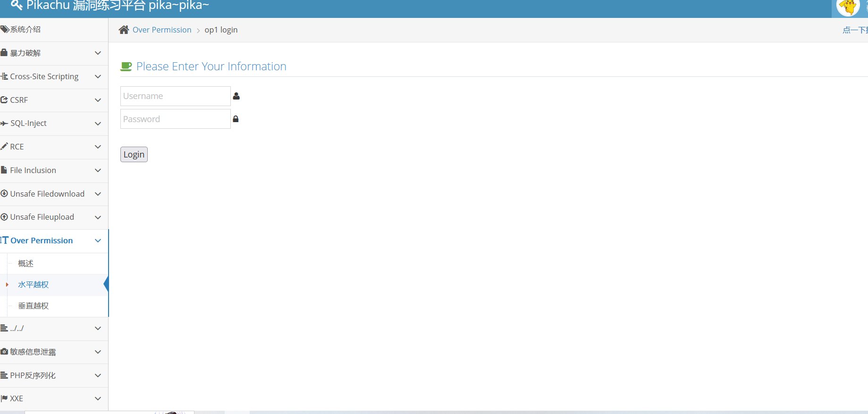The width and height of the screenshot is (868, 414).
Task: Click the align icon next to ../../ menu
Action: coord(4,328)
